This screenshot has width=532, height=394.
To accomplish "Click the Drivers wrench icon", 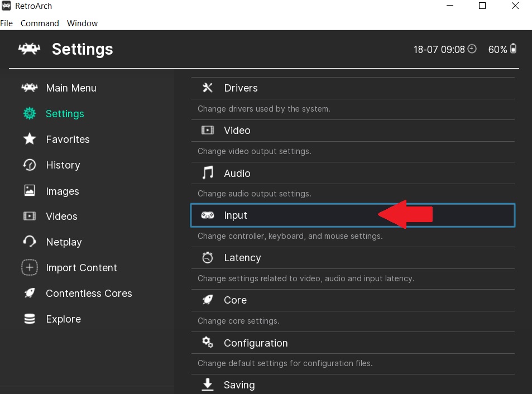I will (208, 88).
